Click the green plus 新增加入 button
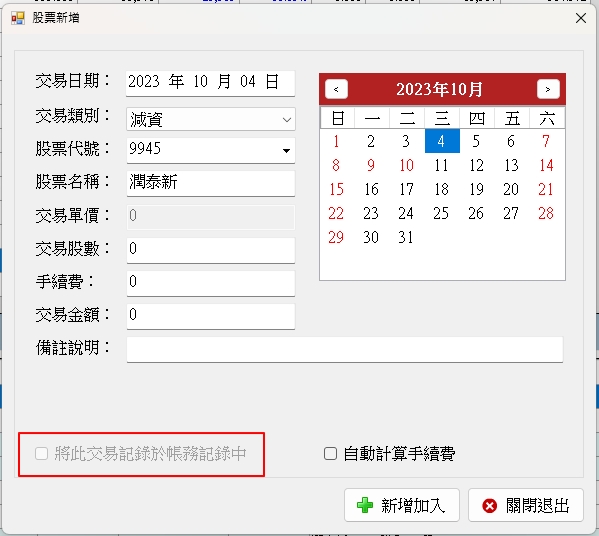The height and width of the screenshot is (536, 599). point(401,505)
